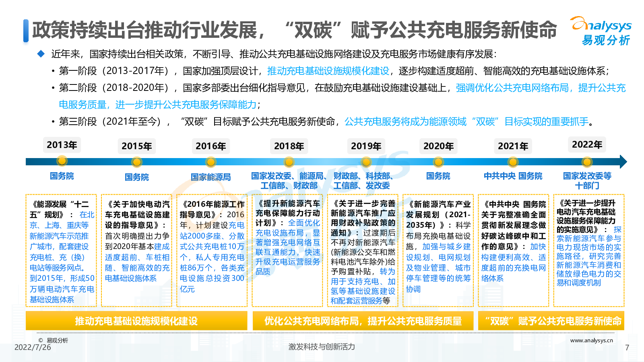The width and height of the screenshot is (644, 362).
Task: Click the 《关于加快电动汽车充电基础设施建设的指导意见》 box
Action: click(137, 251)
